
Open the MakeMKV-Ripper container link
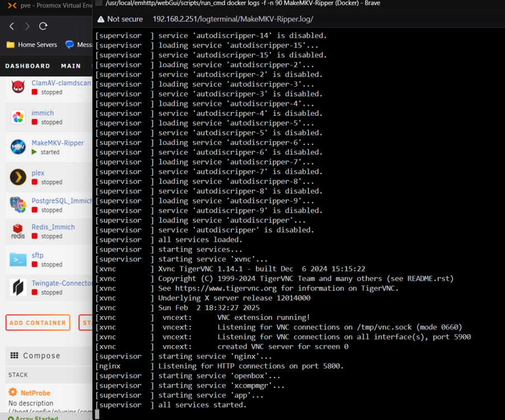coord(58,143)
